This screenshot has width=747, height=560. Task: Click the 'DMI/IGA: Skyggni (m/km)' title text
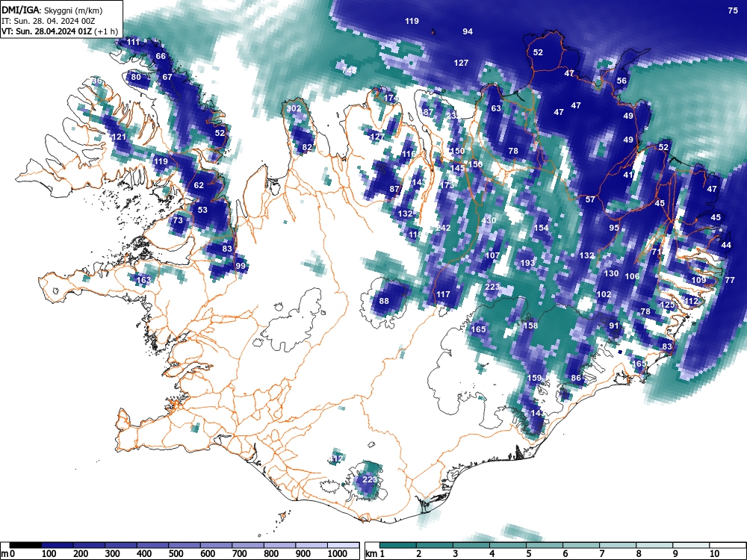click(x=52, y=10)
